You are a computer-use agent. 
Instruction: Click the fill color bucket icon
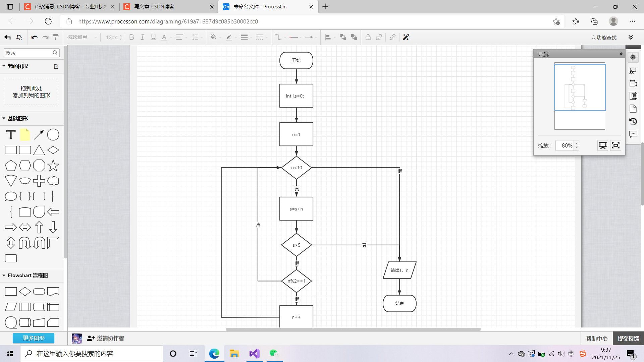coord(213,37)
